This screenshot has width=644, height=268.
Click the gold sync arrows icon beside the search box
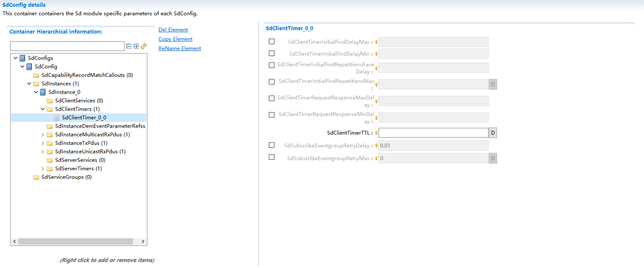143,46
